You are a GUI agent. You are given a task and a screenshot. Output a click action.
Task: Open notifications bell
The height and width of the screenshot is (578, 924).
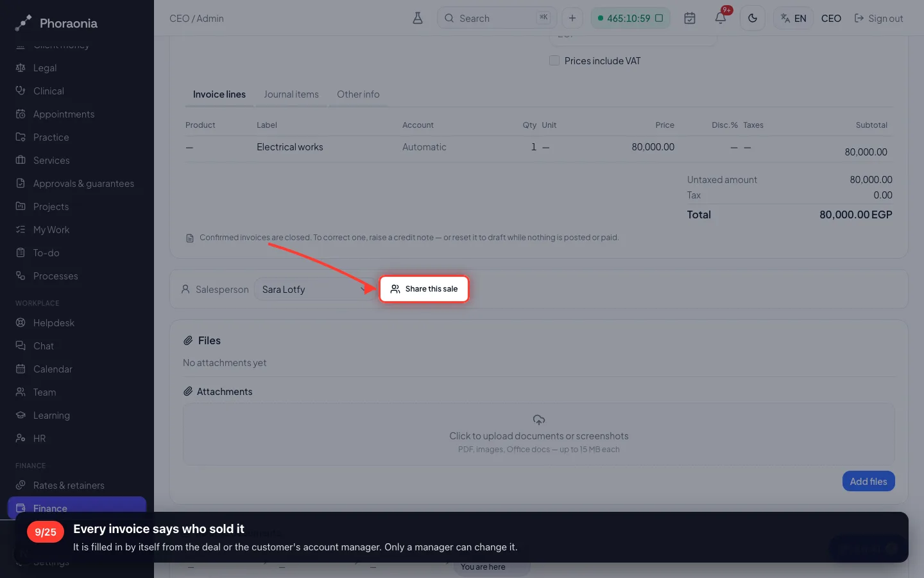click(x=721, y=18)
